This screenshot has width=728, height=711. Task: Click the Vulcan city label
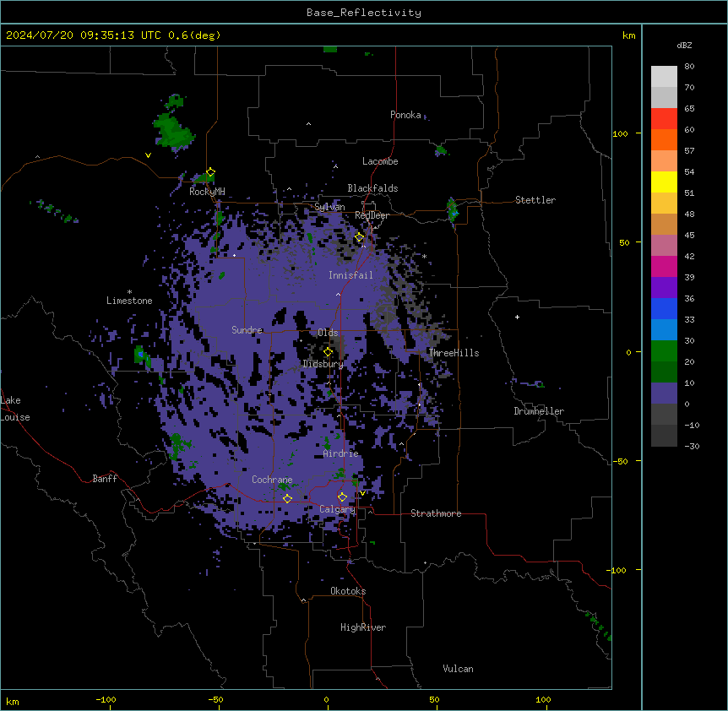(x=458, y=669)
